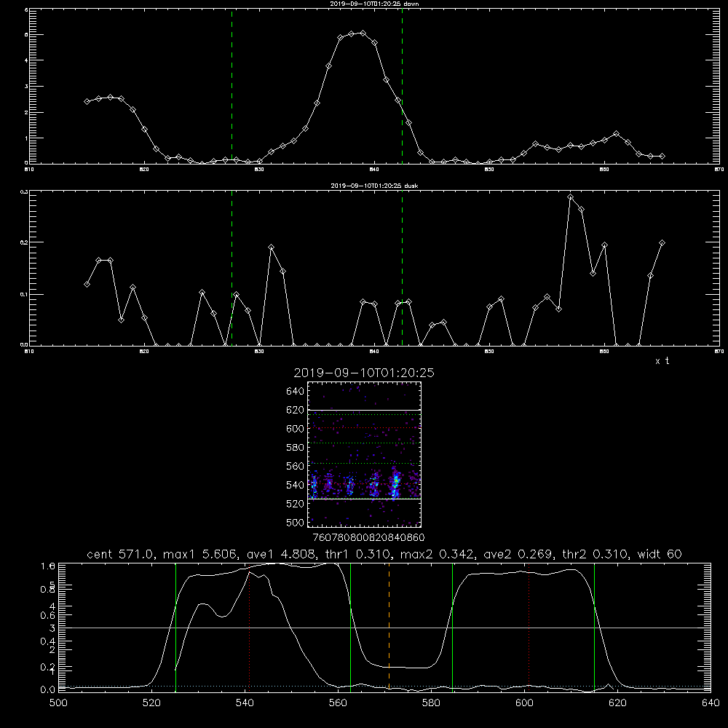Click the '640' x-axis label of bottom plot
Screen dimensions: 728x728
(711, 703)
